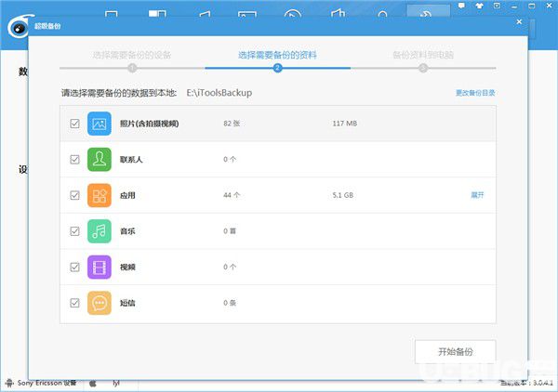Click the 117 MB photo size
Screen dimensions: 558x392
(x=344, y=124)
